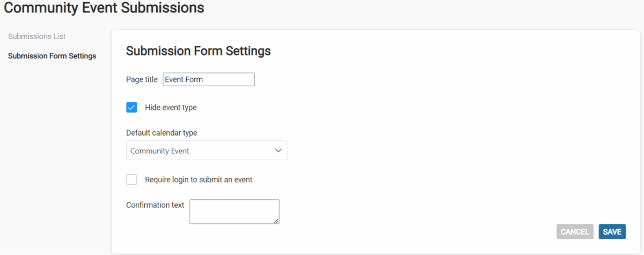Select Submission Form Settings in sidebar
644x255 pixels.
(x=52, y=56)
